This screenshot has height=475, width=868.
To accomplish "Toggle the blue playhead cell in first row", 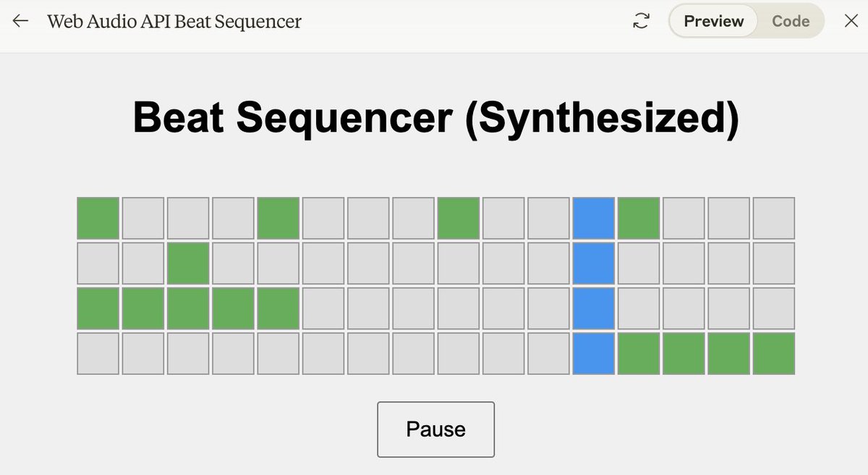I will pyautogui.click(x=594, y=218).
